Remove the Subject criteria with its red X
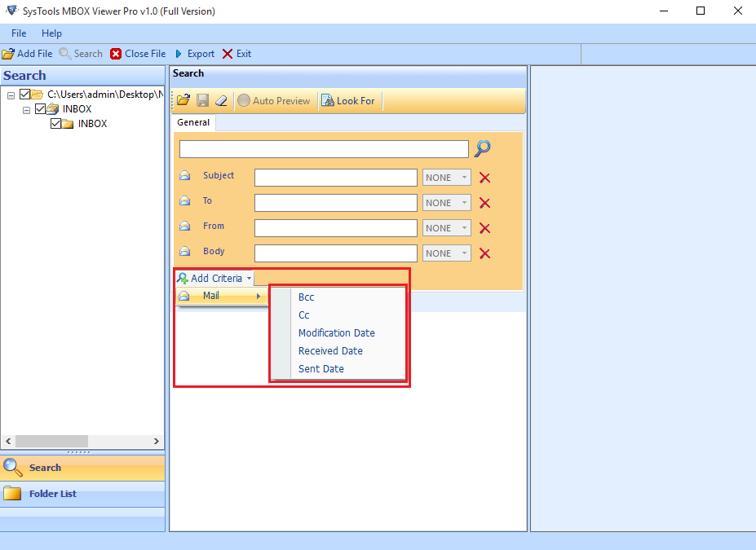 pos(484,178)
